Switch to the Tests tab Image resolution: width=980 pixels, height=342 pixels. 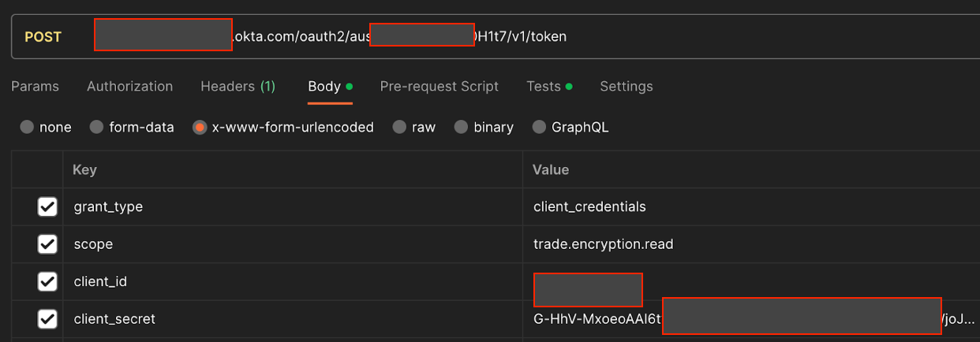click(x=549, y=87)
